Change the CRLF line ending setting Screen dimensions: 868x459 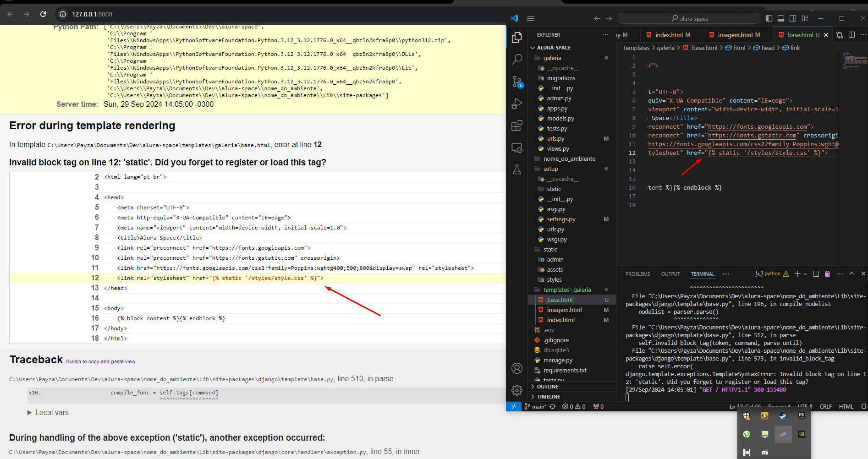coord(825,407)
